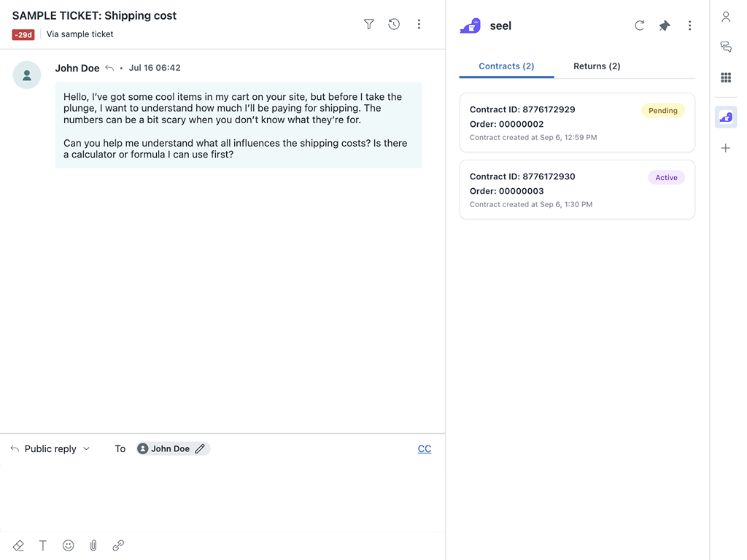This screenshot has height=560, width=747.
Task: Add new app with plus icon
Action: coord(726,148)
